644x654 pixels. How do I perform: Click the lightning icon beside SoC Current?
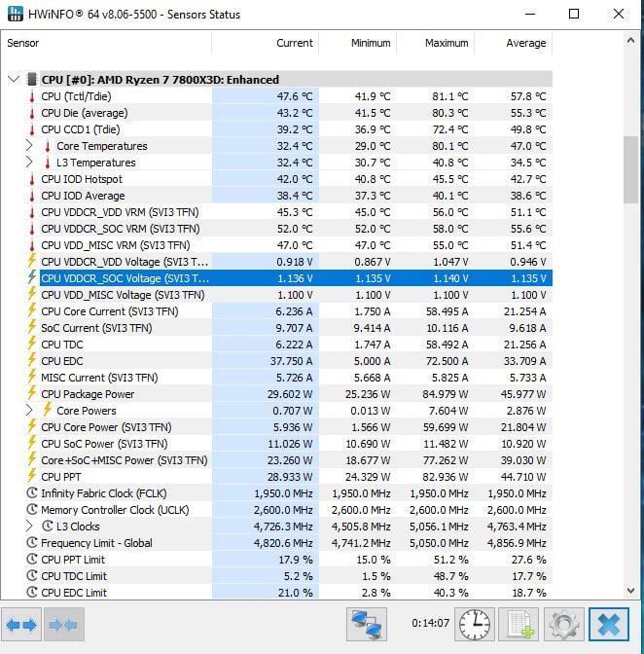[32, 327]
